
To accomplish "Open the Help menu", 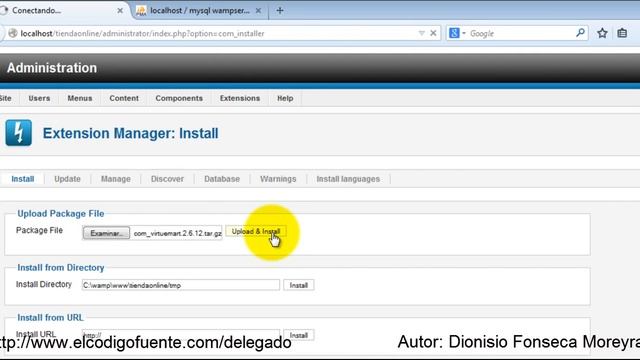I will [x=285, y=98].
